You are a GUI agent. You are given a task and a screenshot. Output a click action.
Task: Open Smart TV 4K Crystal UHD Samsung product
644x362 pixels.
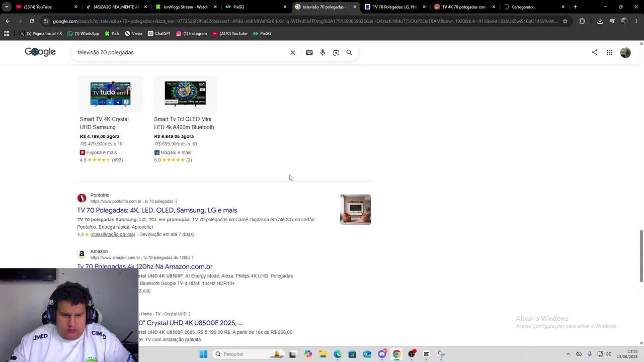104,123
